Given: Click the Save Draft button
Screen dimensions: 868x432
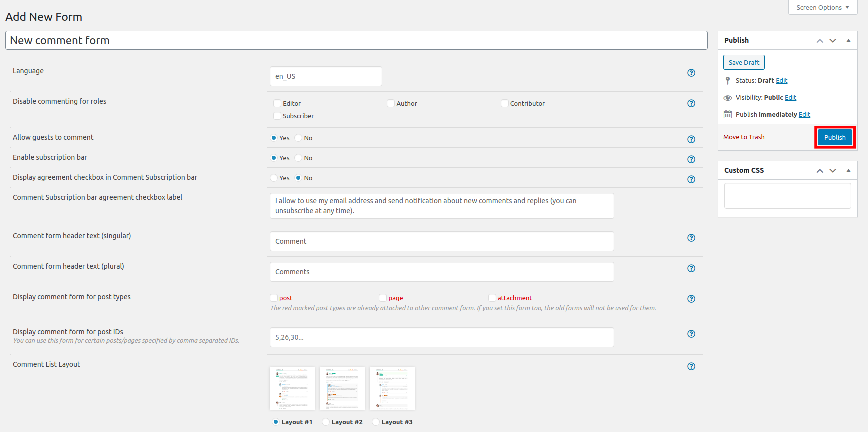Looking at the screenshot, I should point(744,62).
